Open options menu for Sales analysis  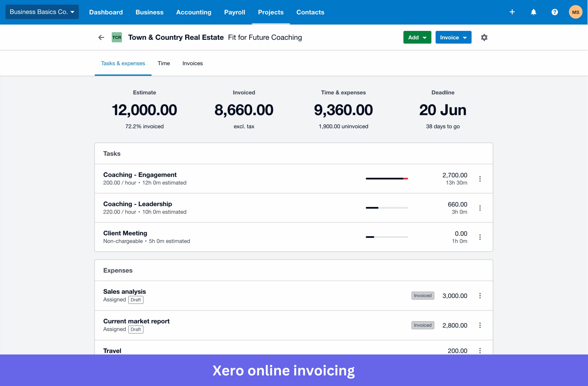tap(480, 295)
